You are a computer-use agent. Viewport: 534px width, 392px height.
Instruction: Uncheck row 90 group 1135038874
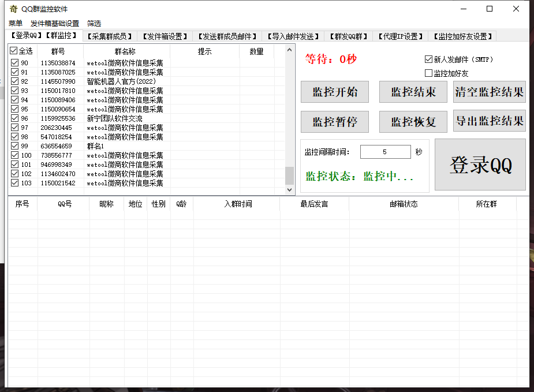(x=14, y=63)
